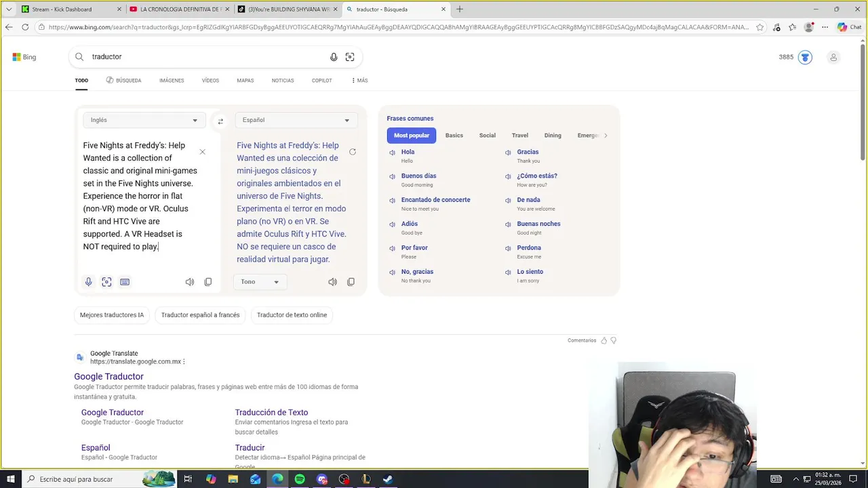Click the 'Traductor de texto online' suggestion
The height and width of the screenshot is (488, 868).
[x=292, y=315]
